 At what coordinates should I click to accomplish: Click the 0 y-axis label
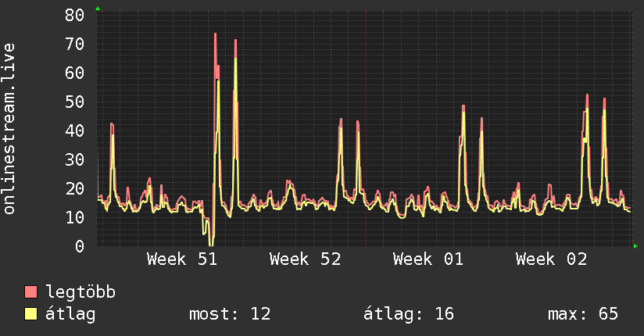tap(80, 246)
